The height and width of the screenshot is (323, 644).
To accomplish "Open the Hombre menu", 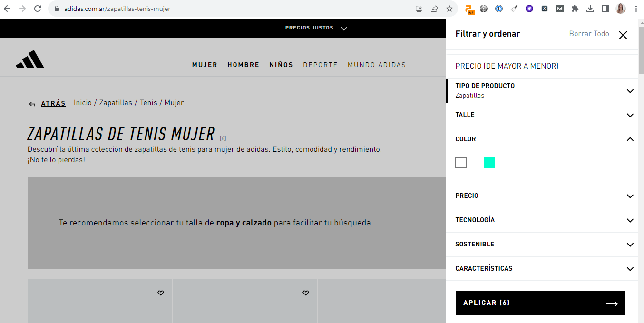I will (x=244, y=65).
